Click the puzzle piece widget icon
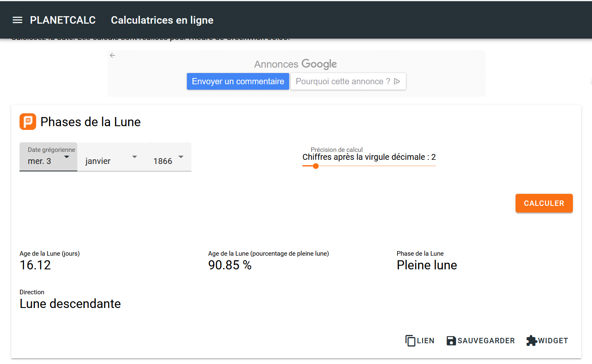 coord(531,341)
